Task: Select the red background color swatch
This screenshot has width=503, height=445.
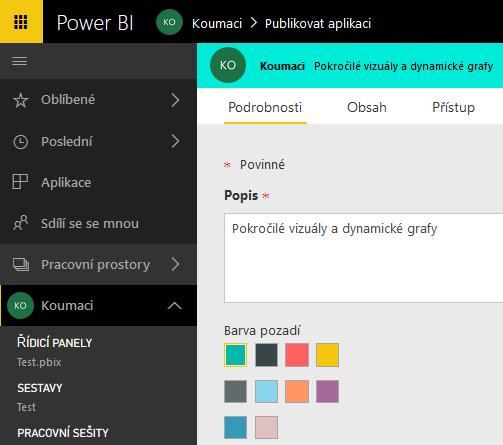Action: point(297,355)
